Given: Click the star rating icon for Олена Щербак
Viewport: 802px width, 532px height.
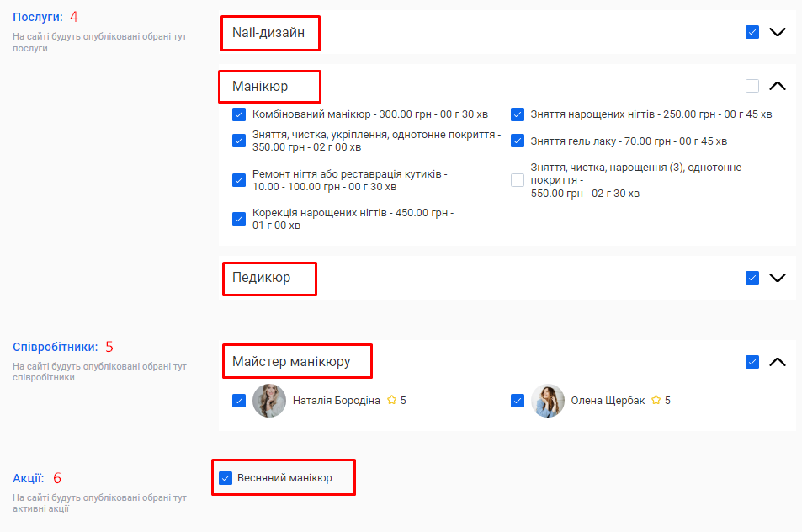Looking at the screenshot, I should point(656,401).
